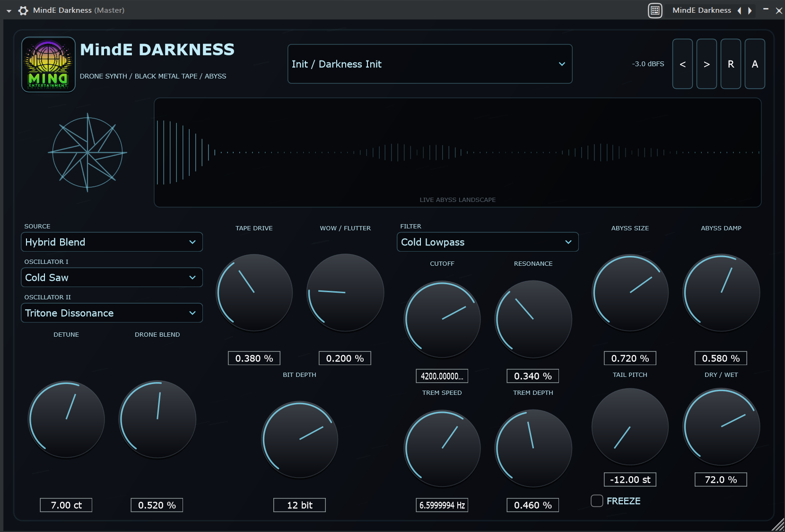Click the WOW / FLUTTER knob
The image size is (785, 532).
[345, 293]
